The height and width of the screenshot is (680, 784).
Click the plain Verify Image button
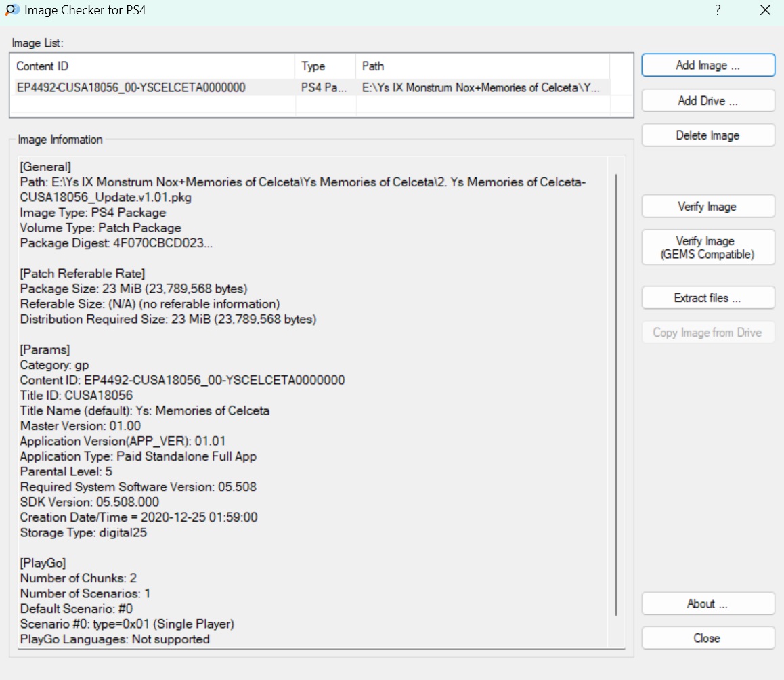pos(707,207)
